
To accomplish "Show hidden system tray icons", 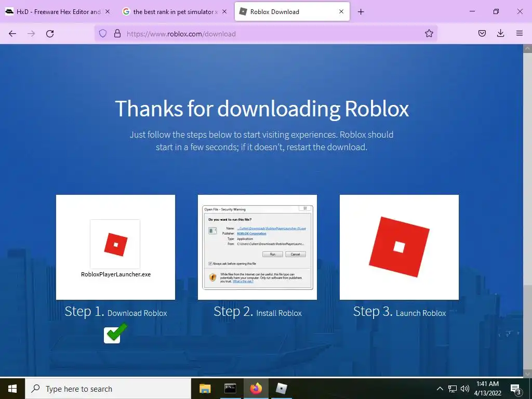I will coord(440,389).
